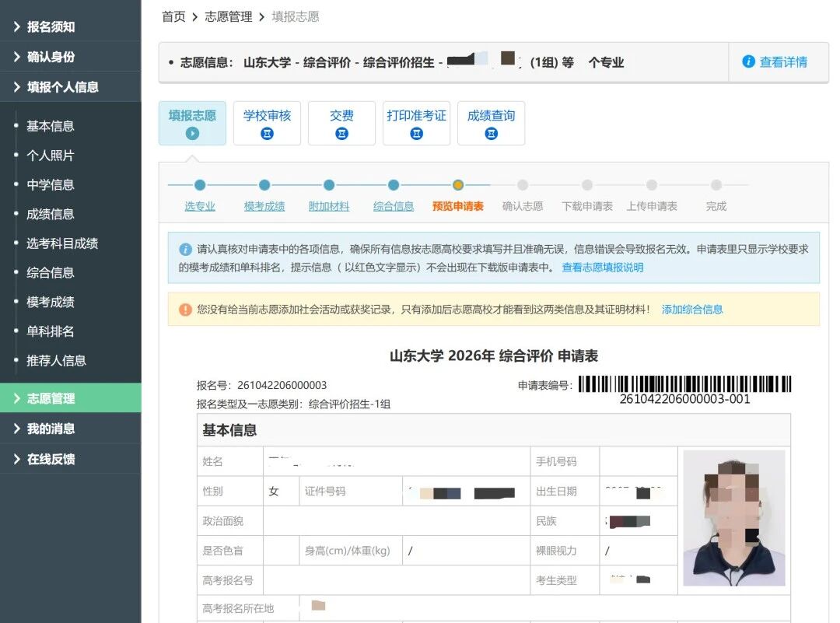
Task: Click the 附加材料 step link
Action: tap(329, 206)
